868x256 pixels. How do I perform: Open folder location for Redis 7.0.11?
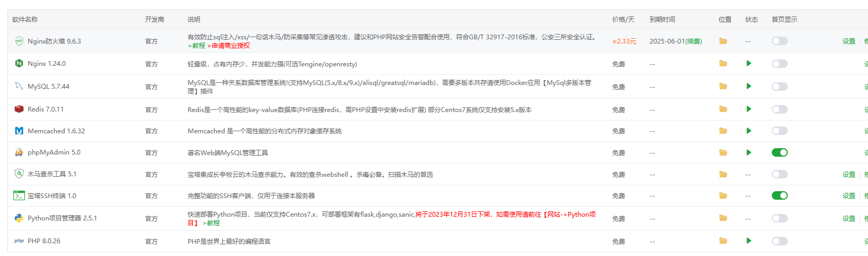[x=723, y=109]
